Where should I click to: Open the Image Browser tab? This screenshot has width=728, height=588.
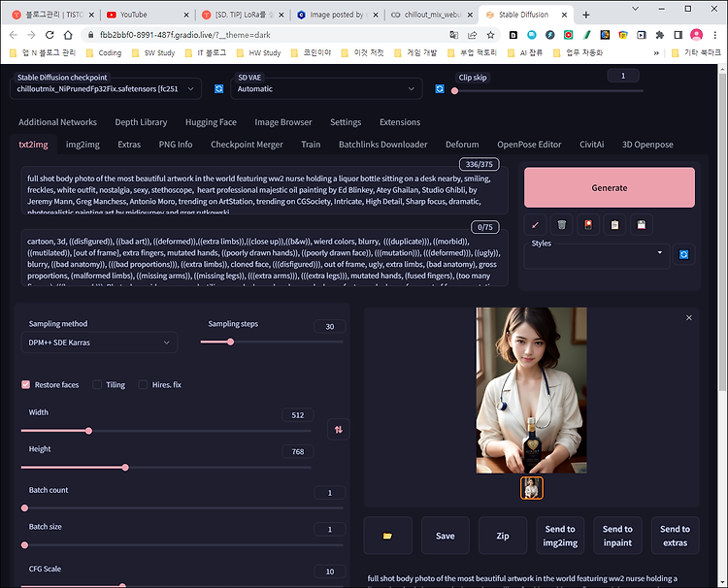(x=283, y=122)
